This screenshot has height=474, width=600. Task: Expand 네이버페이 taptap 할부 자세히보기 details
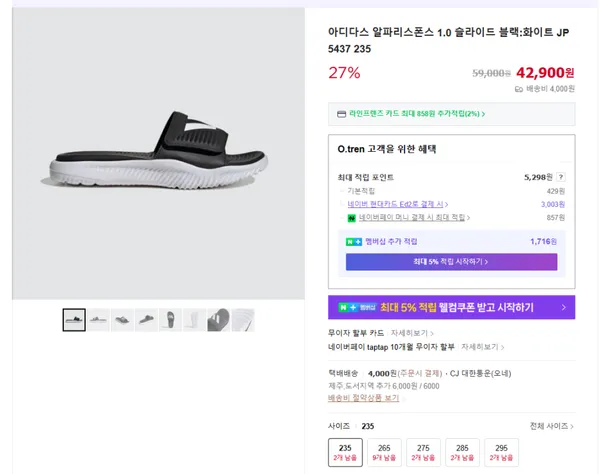[479, 347]
